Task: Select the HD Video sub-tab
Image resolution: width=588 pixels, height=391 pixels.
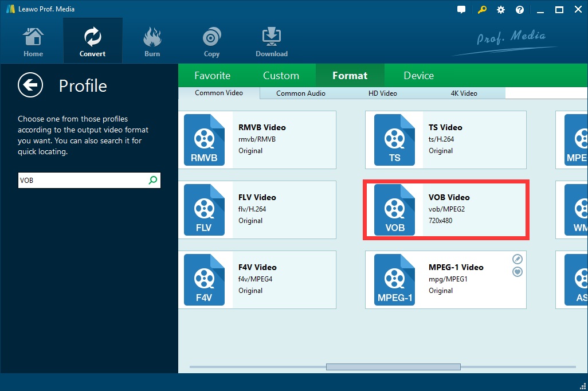Action: (382, 93)
